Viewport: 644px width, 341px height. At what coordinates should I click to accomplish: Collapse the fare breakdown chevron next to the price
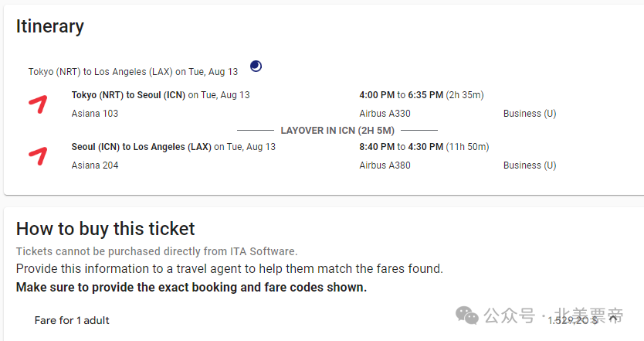coord(614,319)
